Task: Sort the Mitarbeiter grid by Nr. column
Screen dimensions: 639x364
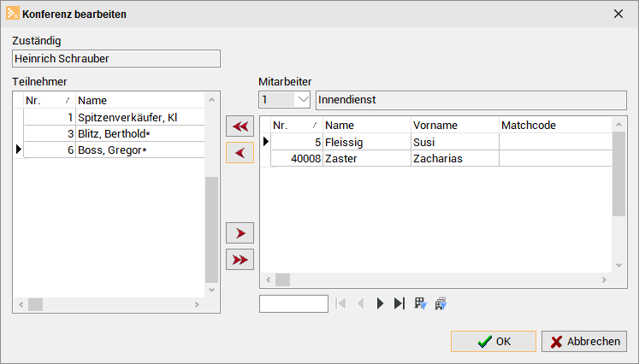Action: click(297, 125)
